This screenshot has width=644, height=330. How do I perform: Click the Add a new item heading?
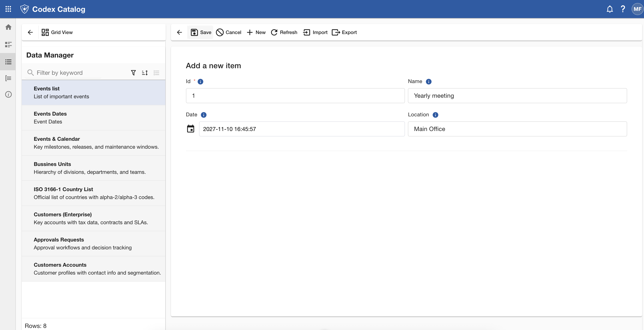click(213, 66)
